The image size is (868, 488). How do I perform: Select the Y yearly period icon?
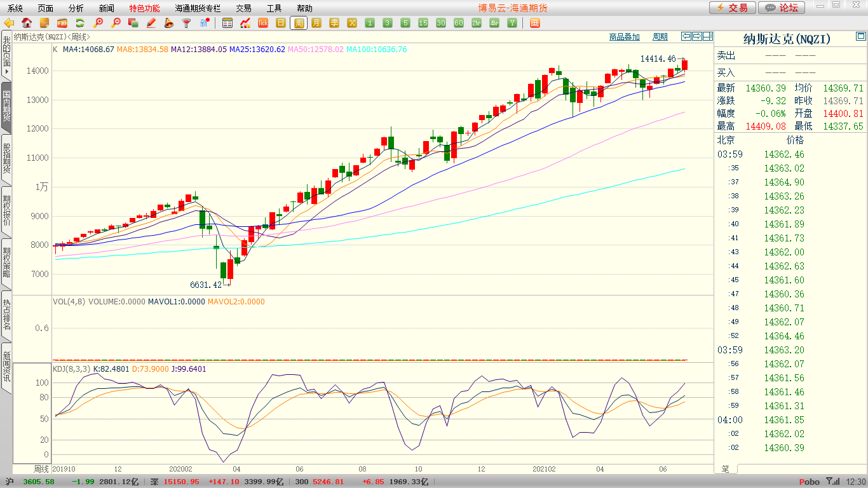(x=512, y=23)
